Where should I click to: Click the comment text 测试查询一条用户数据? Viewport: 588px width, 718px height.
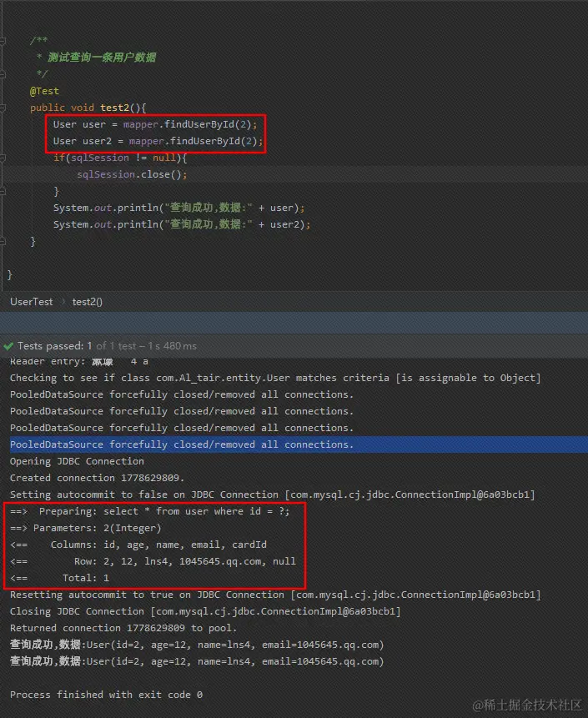pos(102,58)
